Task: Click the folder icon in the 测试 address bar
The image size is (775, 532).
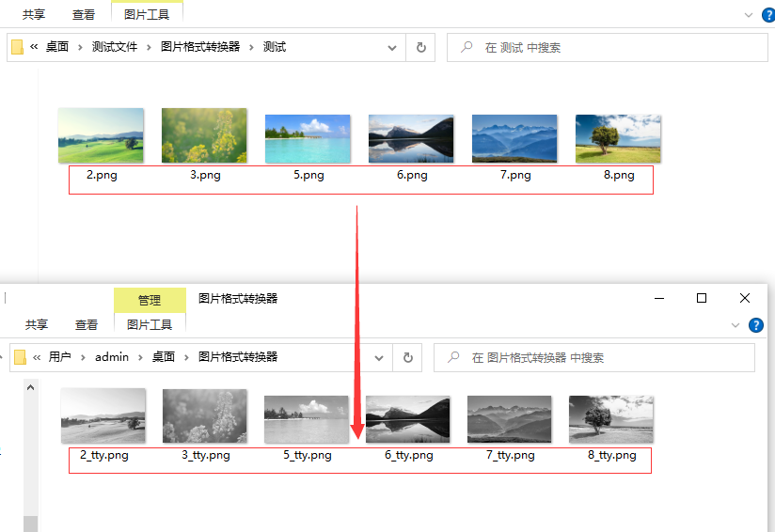Action: 17,47
